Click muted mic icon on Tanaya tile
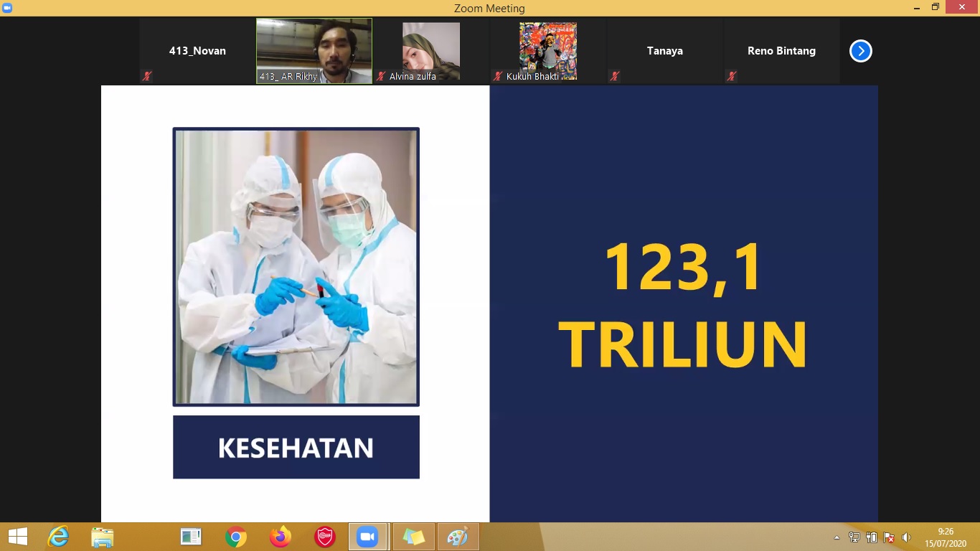 pyautogui.click(x=614, y=76)
